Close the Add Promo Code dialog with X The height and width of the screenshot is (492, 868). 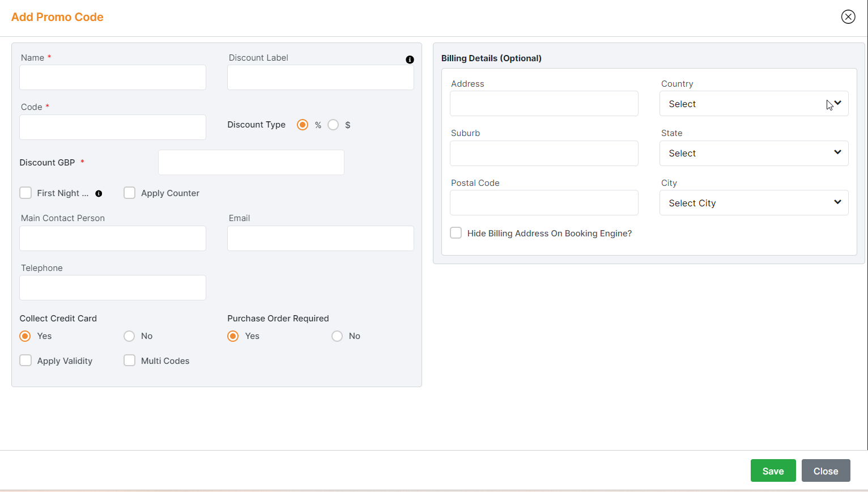848,17
